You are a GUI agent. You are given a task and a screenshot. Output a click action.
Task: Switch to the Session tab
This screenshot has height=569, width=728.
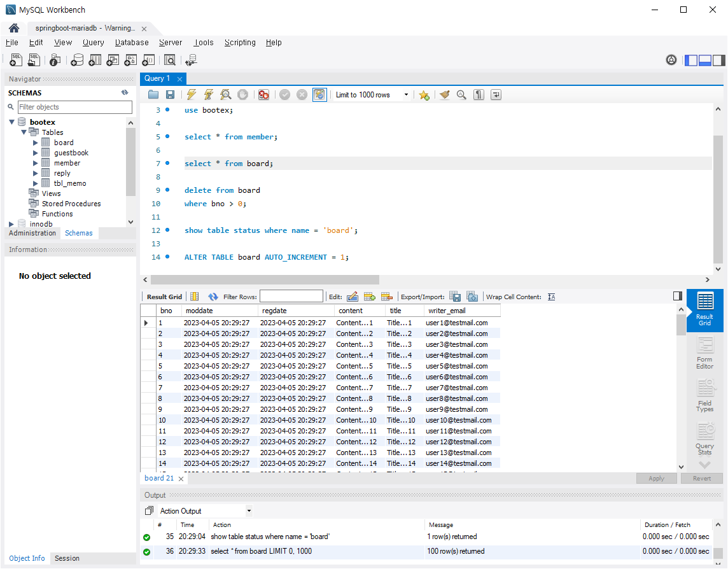[67, 558]
